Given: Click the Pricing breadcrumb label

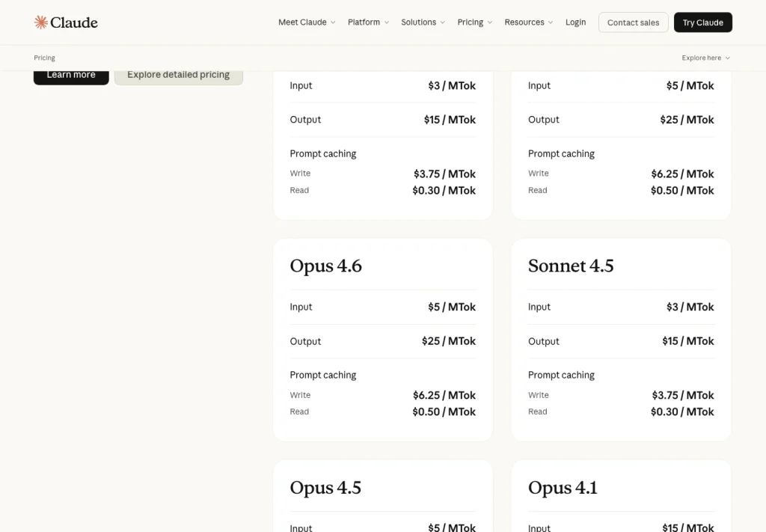Looking at the screenshot, I should 44,58.
